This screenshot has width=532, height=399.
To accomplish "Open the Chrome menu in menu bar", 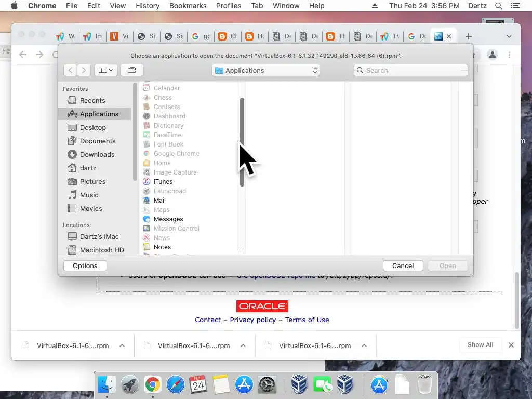I will (x=42, y=6).
